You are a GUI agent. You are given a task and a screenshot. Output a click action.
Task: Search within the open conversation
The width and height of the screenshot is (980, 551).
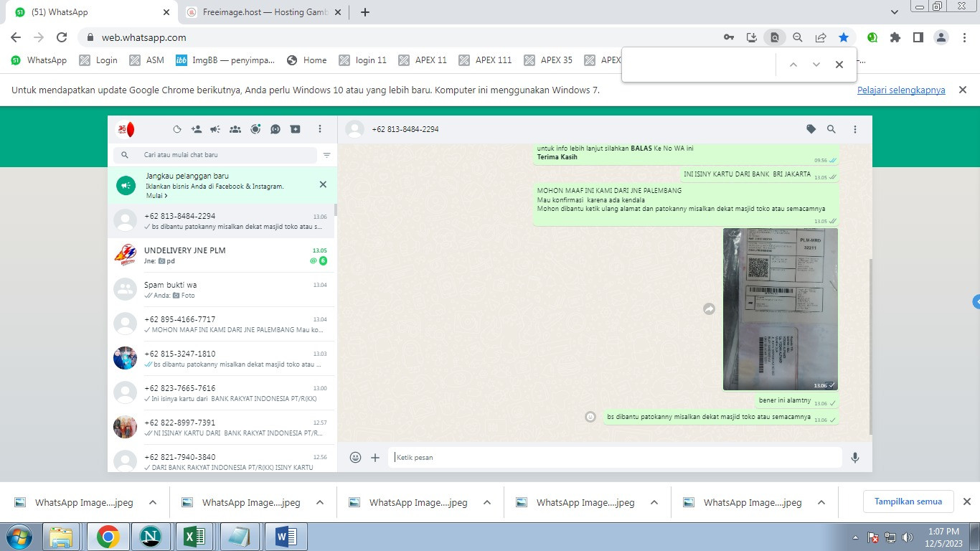tap(831, 129)
